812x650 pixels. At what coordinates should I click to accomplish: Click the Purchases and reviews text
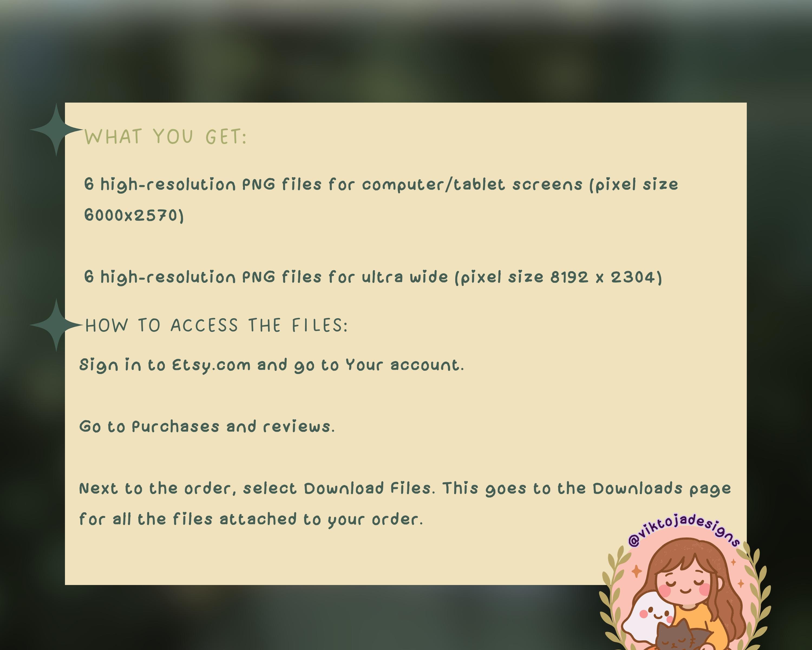[233, 427]
